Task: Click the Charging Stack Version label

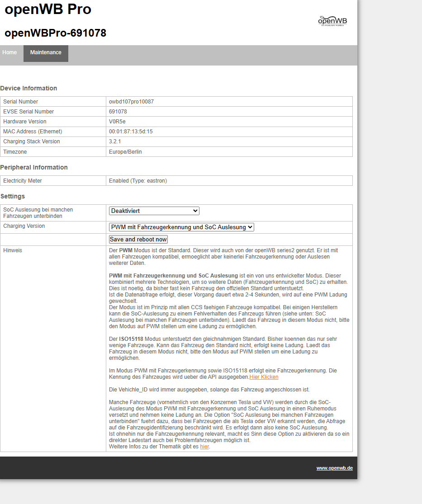Action: (32, 141)
